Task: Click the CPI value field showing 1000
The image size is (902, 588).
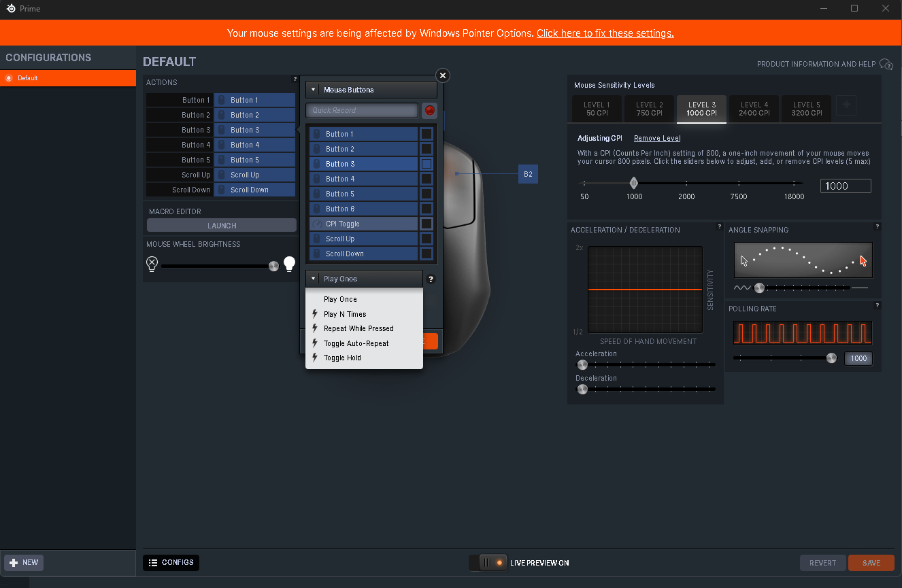Action: point(846,186)
